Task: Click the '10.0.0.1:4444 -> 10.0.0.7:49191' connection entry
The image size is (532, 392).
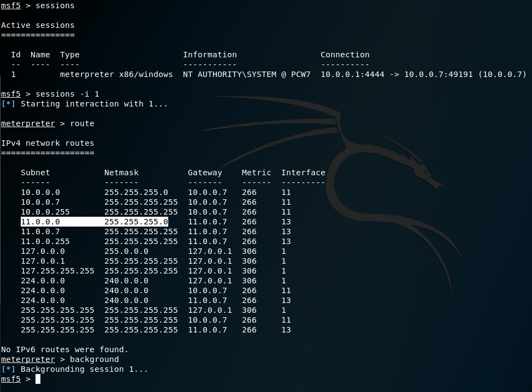Action: pyautogui.click(x=397, y=75)
